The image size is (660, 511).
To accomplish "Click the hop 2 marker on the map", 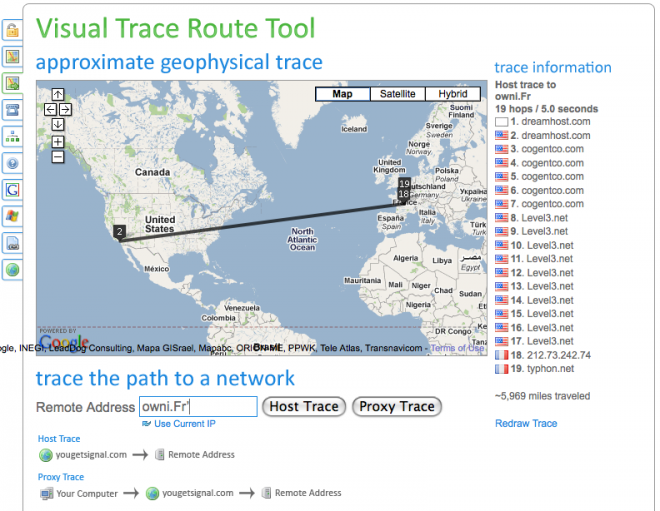I will [x=119, y=232].
